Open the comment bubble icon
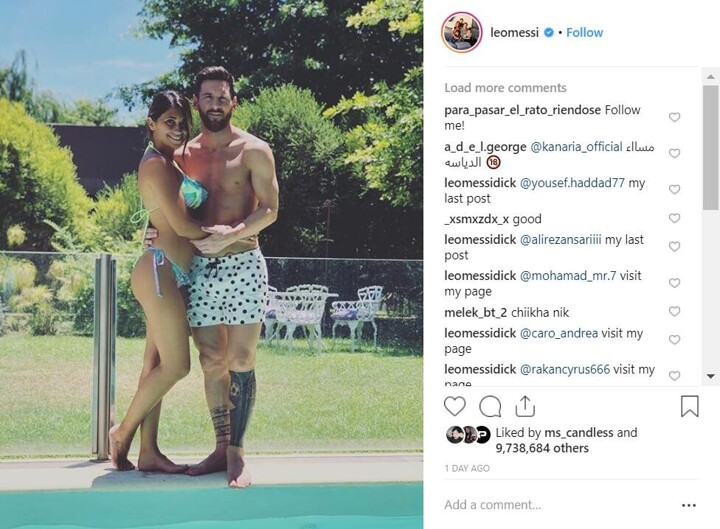This screenshot has width=720, height=529. [490, 406]
